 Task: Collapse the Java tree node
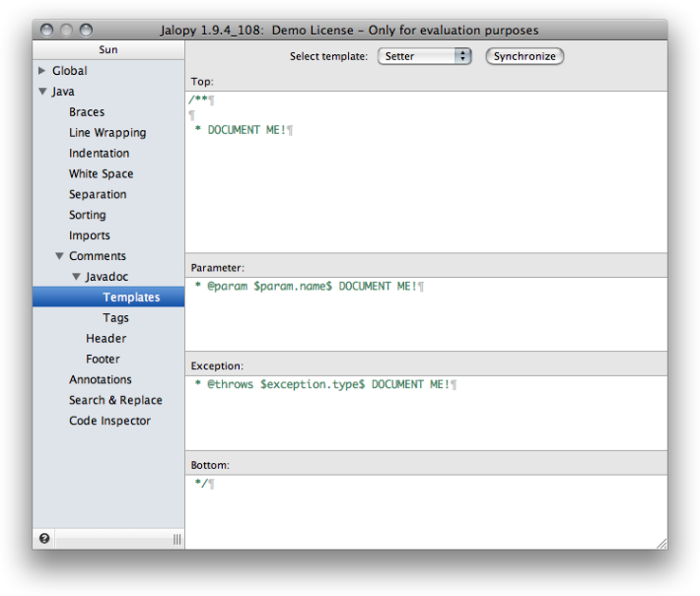coord(42,92)
